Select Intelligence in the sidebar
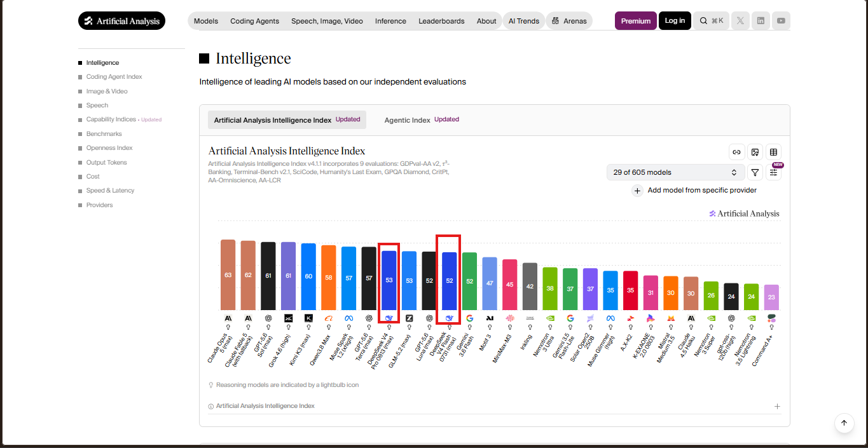The height and width of the screenshot is (448, 868). (x=102, y=63)
